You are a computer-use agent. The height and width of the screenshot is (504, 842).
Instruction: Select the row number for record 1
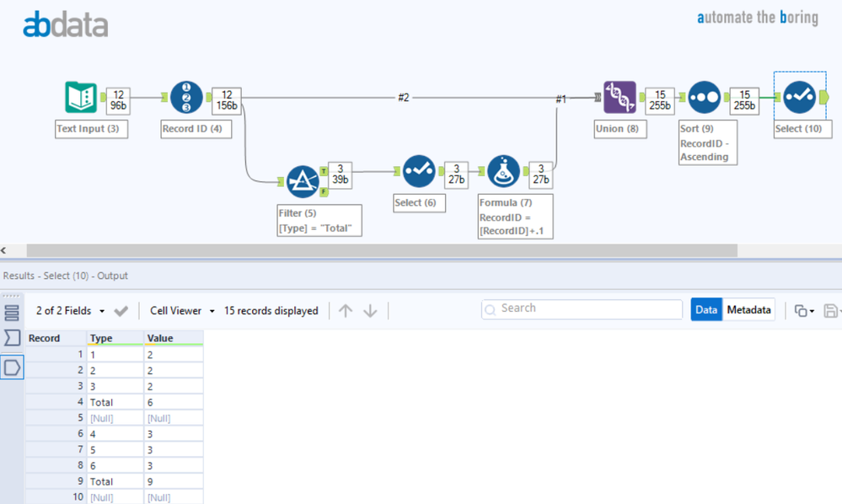click(56, 354)
